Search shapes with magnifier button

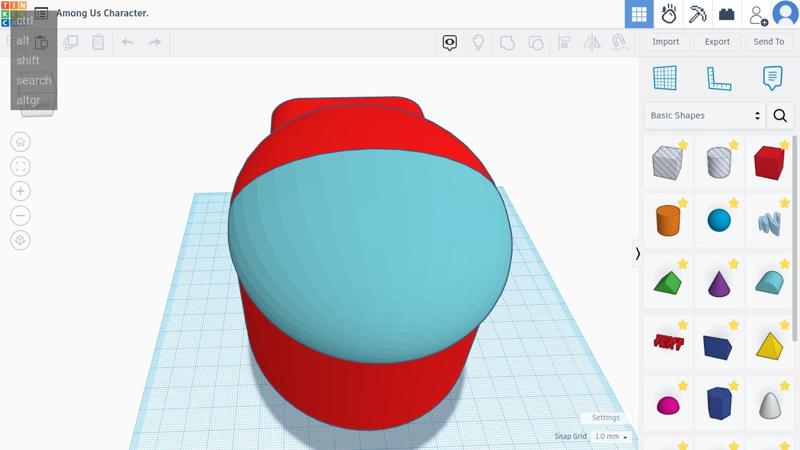click(x=780, y=116)
